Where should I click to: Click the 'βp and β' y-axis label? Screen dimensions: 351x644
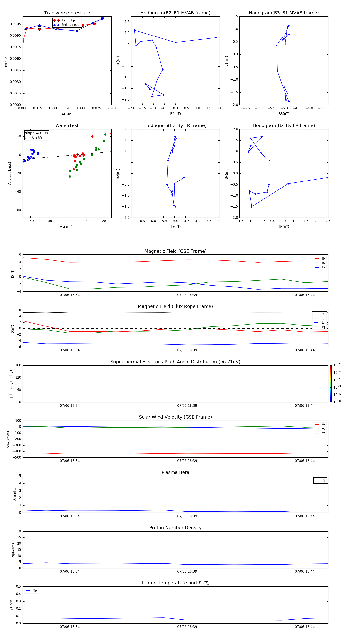click(x=15, y=494)
